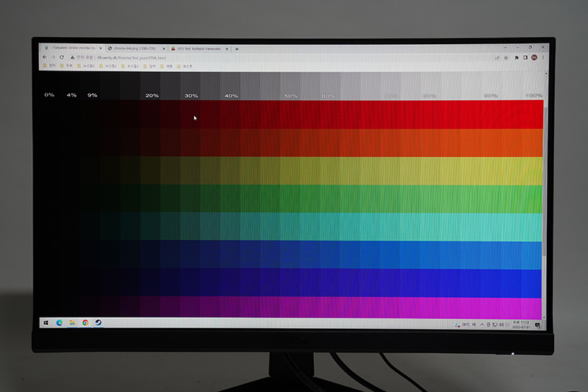This screenshot has height=392, width=588.
Task: Open the Extensions puzzle icon
Action: 517,58
